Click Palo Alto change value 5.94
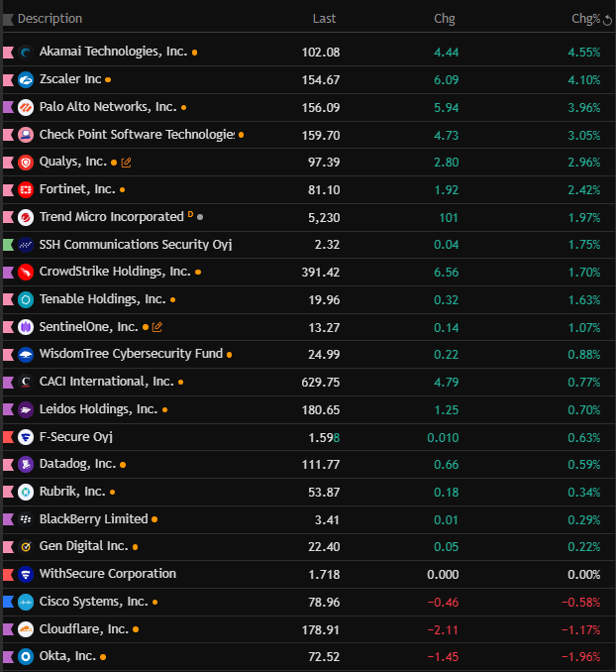 [x=446, y=107]
